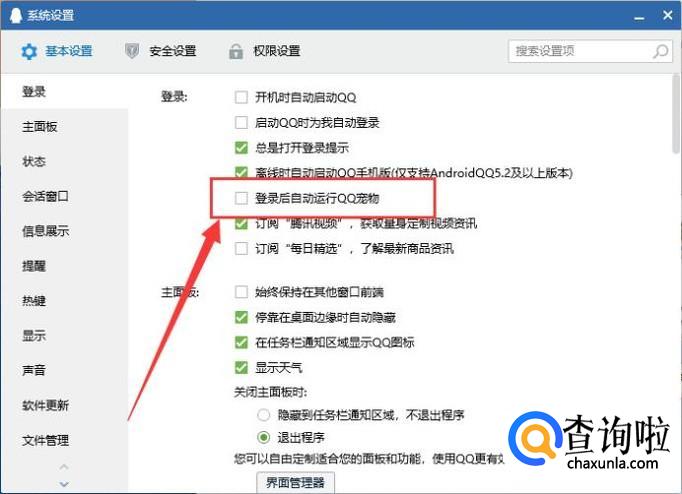Viewport: 682px width, 494px height.
Task: Select 登录 in the left sidebar
Action: coord(64,91)
